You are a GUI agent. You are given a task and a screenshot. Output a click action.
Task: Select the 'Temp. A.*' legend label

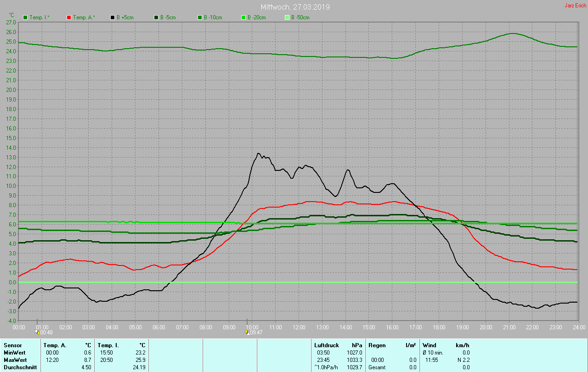pos(84,17)
